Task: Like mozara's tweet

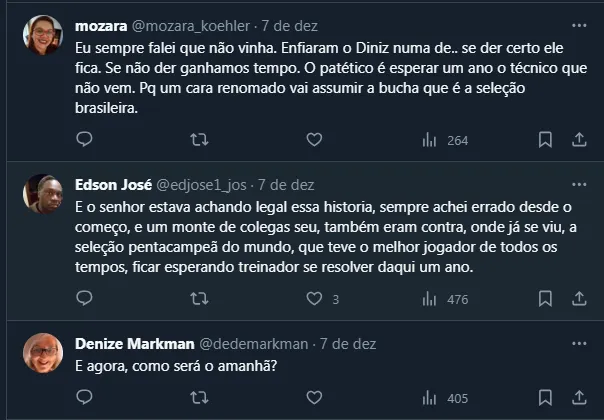Action: pyautogui.click(x=314, y=140)
